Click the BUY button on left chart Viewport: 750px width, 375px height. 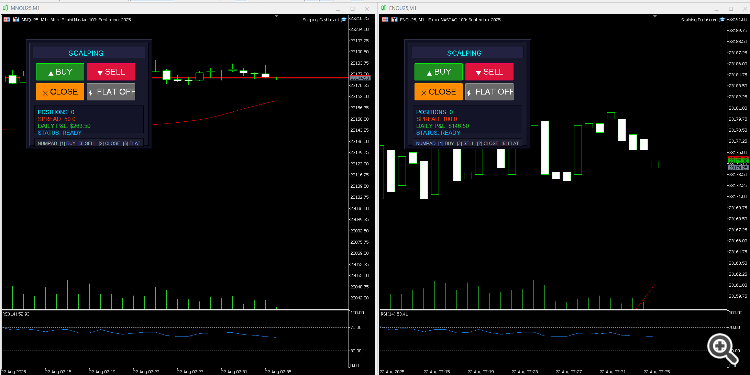point(60,72)
